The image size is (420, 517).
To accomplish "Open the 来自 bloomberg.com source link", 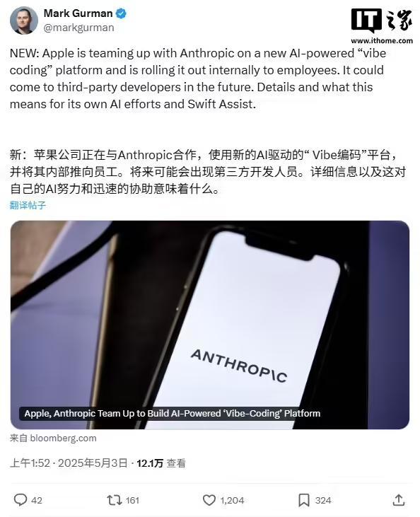I will coord(53,438).
